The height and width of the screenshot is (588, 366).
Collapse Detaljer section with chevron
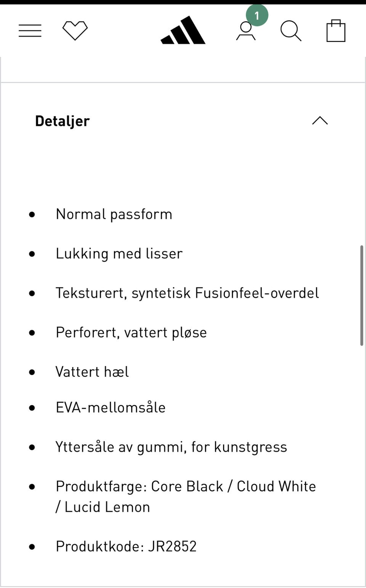click(x=320, y=121)
